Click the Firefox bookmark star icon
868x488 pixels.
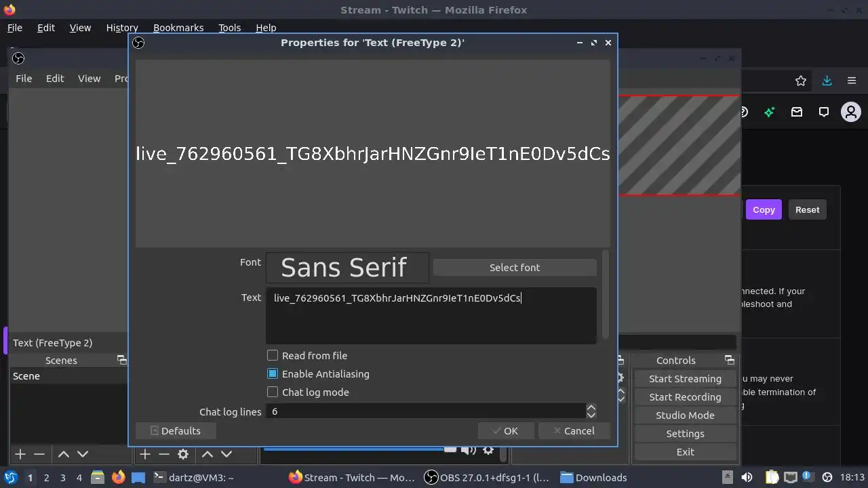pyautogui.click(x=801, y=81)
